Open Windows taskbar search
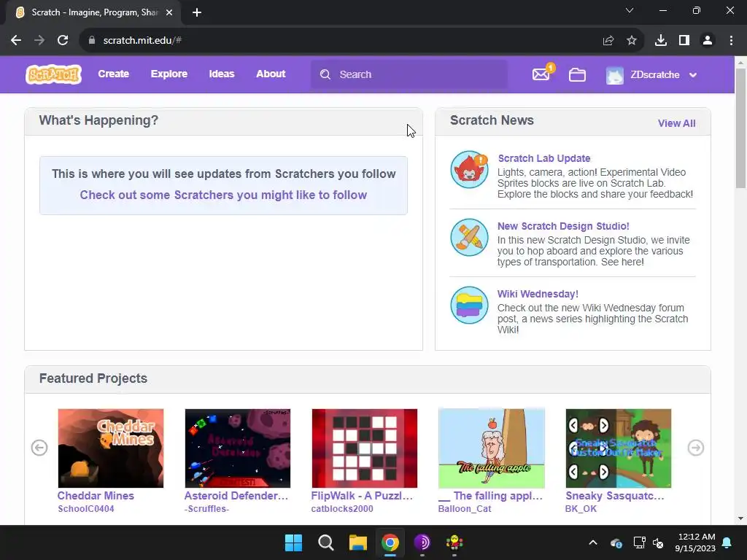The width and height of the screenshot is (747, 560). (326, 542)
